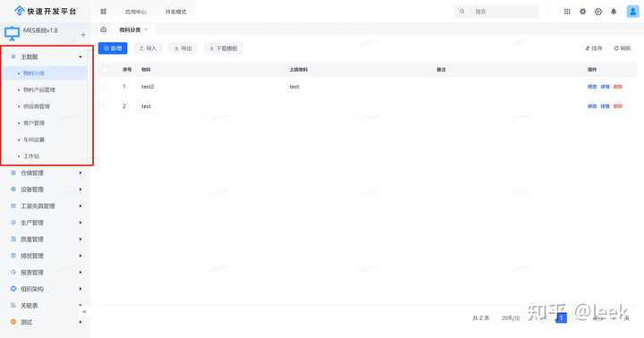The image size is (644, 338).
Task: Open 应用中心 in top navigation
Action: pos(136,12)
